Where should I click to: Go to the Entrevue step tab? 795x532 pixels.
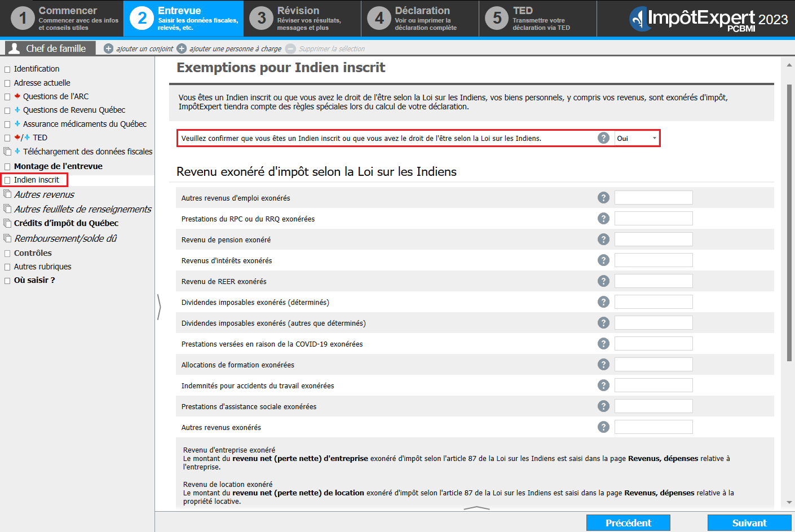[184, 19]
